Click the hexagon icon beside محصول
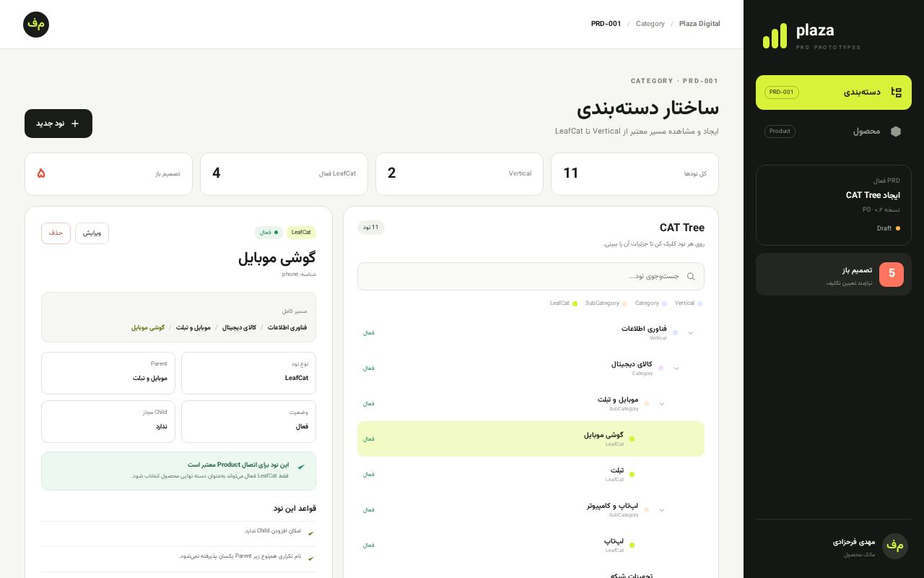 [896, 131]
